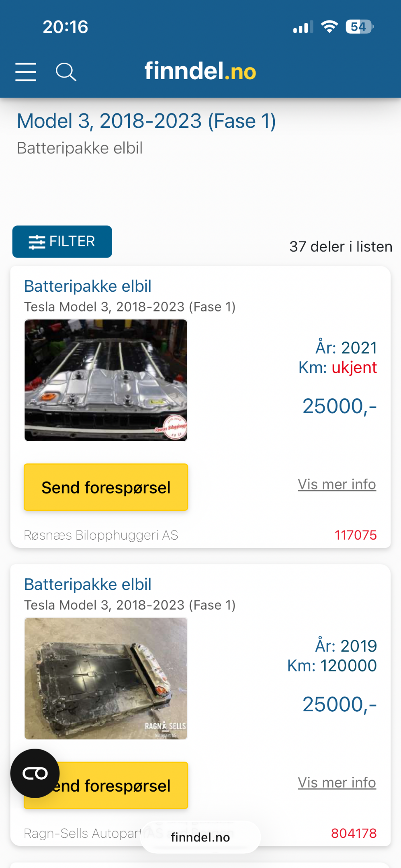Send forespørsel for the 2021 battery pack
This screenshot has height=868, width=401.
click(x=106, y=487)
